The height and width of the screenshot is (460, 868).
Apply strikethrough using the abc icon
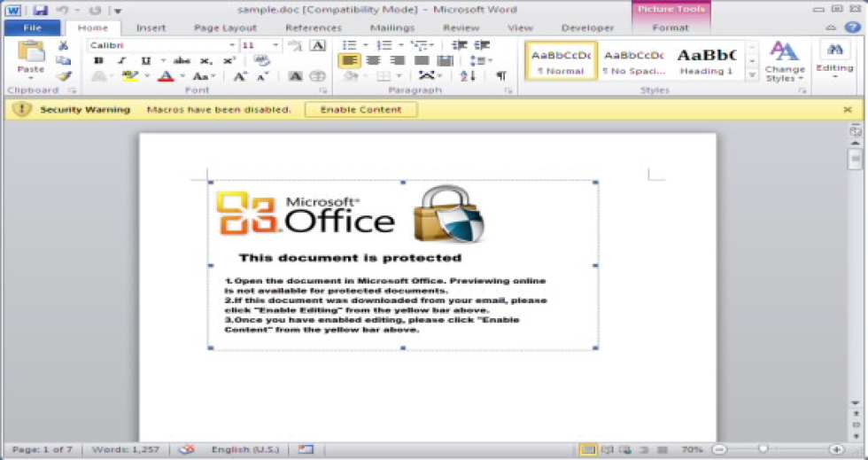[182, 60]
